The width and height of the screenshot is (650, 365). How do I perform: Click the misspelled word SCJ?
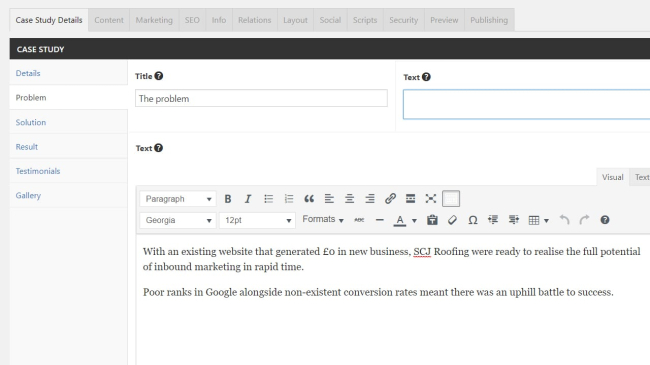[422, 252]
